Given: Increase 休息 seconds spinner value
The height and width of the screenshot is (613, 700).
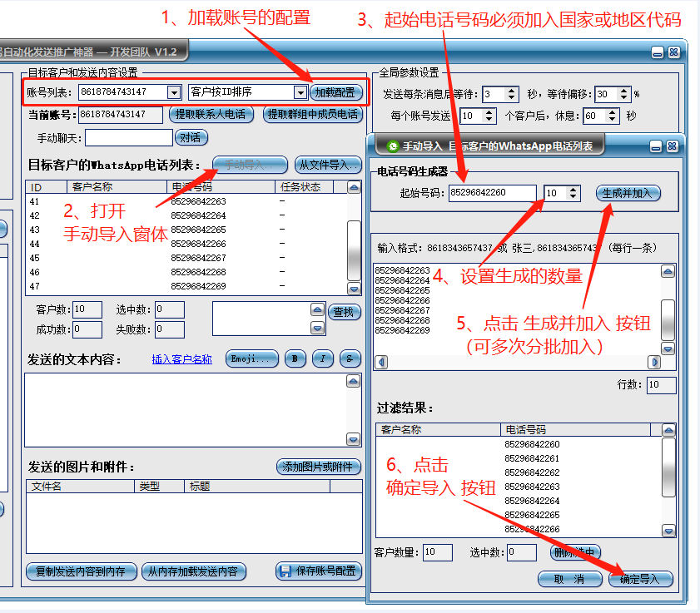Looking at the screenshot, I should (x=613, y=112).
